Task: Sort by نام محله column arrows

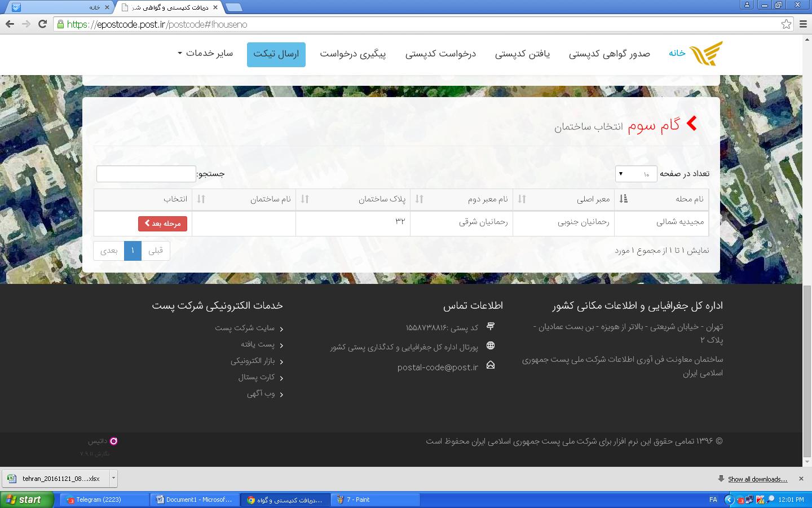Action: [x=623, y=199]
